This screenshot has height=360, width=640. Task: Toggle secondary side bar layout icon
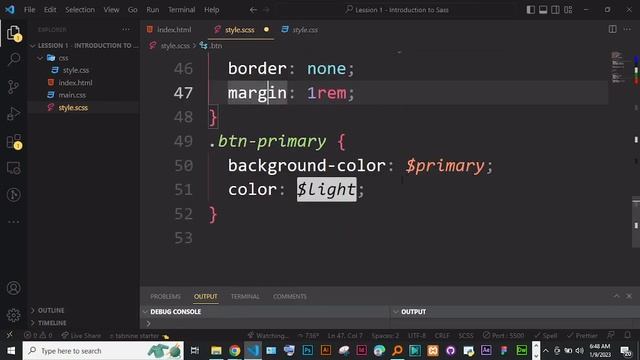(556, 10)
